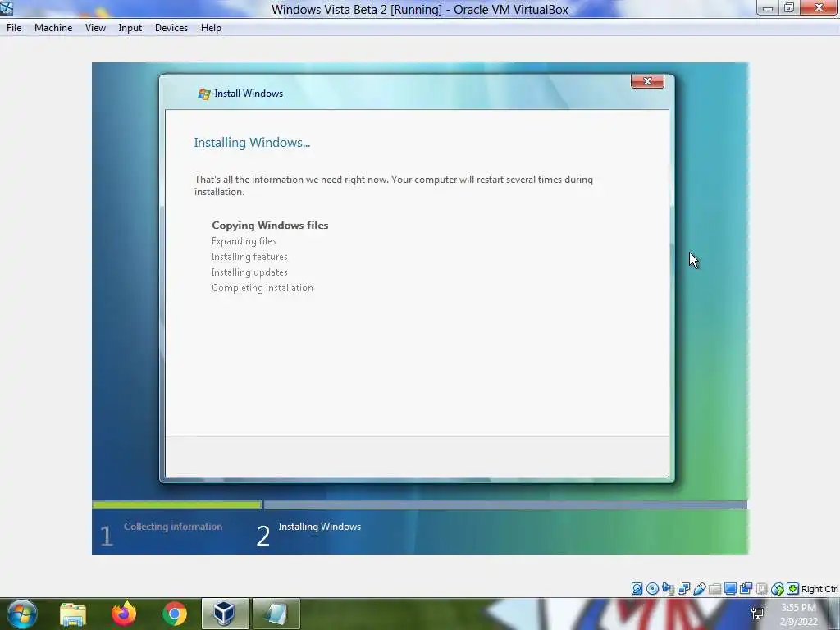Close the VirtualBox VM window
840x630 pixels.
[x=819, y=8]
